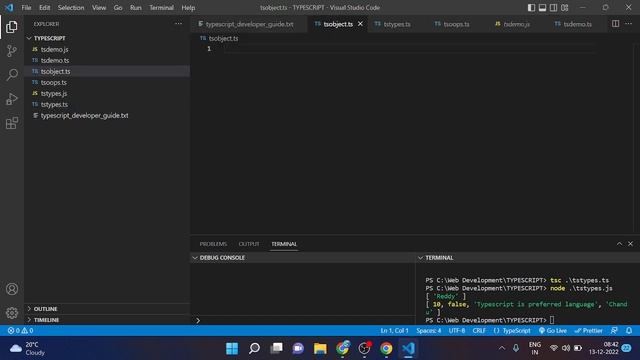Open the feedback icon in status bar
640x360 pixels.
[614, 331]
